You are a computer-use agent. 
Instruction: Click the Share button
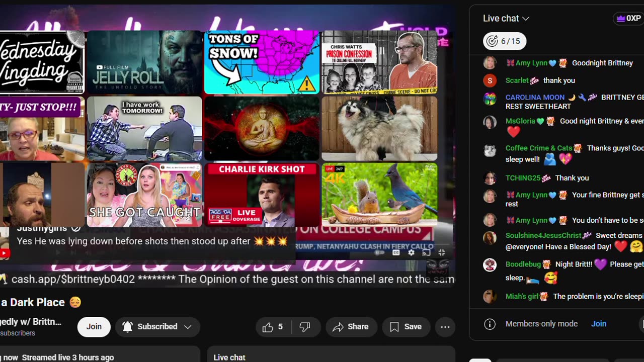351,327
